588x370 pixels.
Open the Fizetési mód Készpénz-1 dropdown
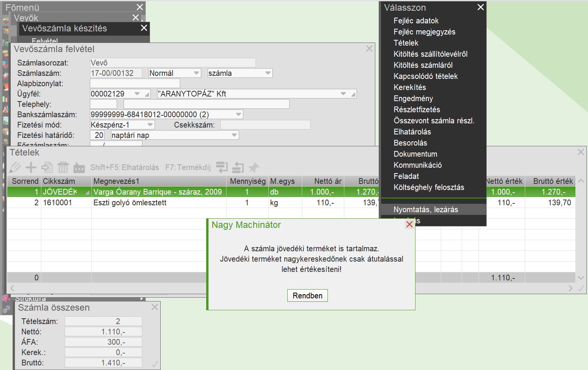[150, 124]
